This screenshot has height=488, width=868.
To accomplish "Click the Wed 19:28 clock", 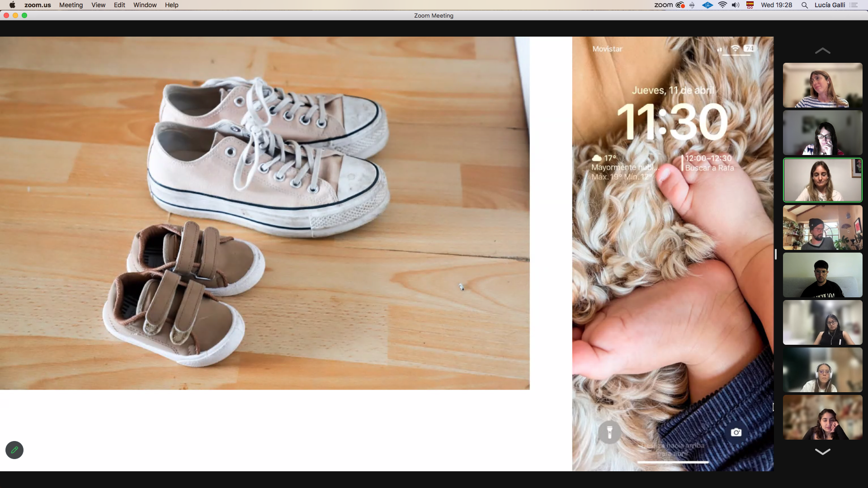I will [x=776, y=5].
